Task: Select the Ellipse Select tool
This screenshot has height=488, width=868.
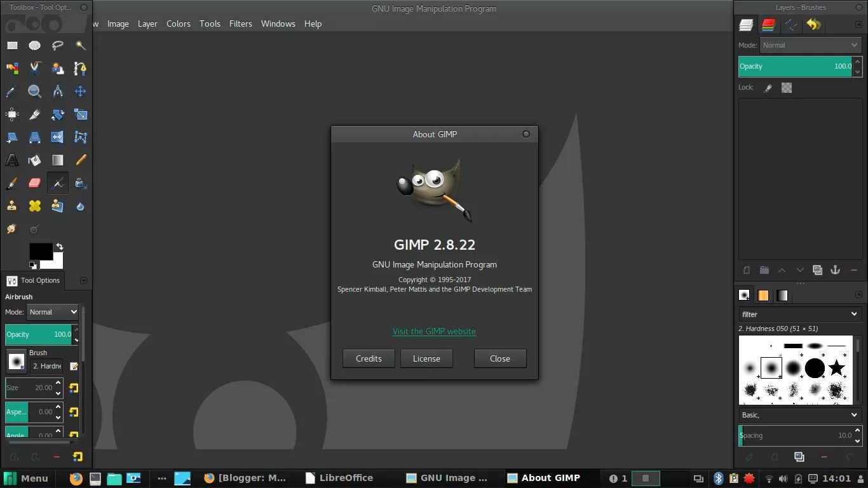Action: (x=35, y=46)
